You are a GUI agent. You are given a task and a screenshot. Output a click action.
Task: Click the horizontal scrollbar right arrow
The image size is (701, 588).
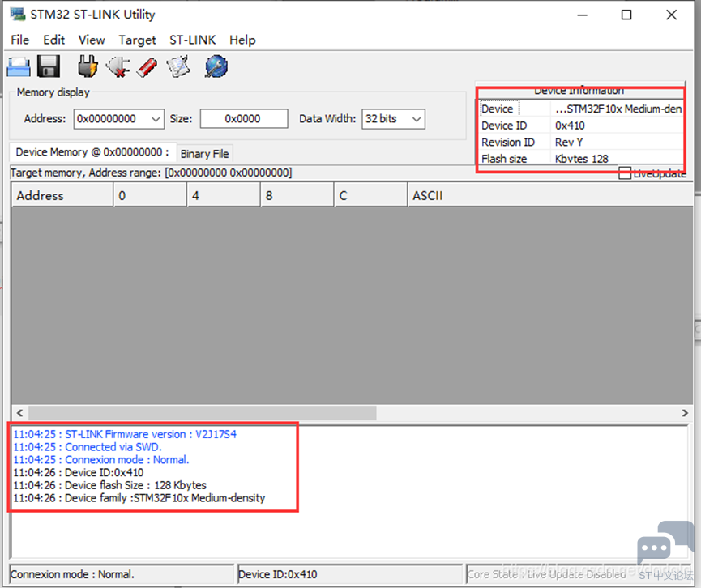685,413
